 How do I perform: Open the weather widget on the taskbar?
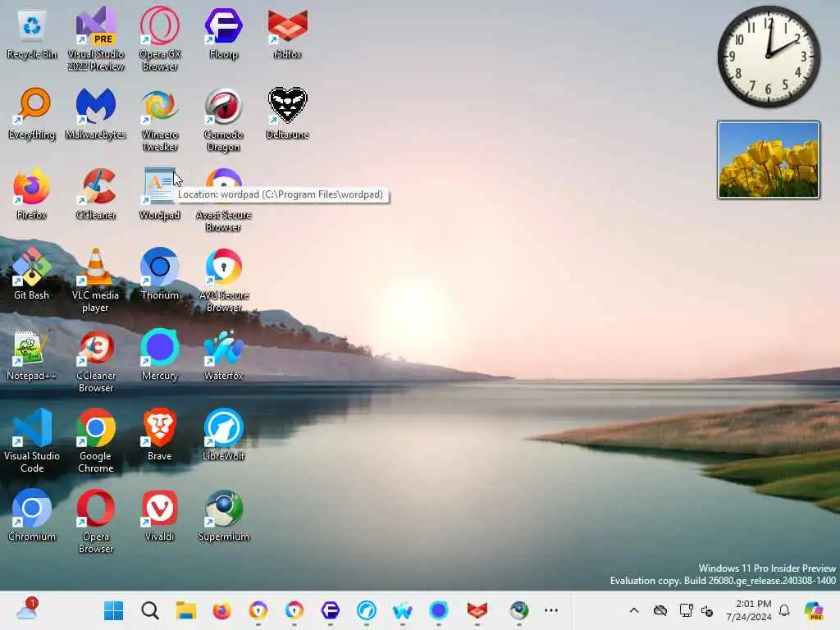pos(27,609)
